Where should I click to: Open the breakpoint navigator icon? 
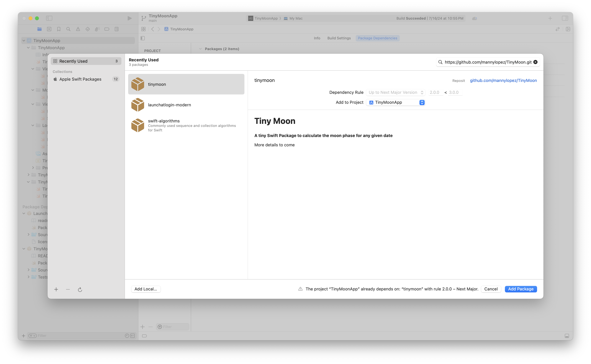pyautogui.click(x=107, y=29)
